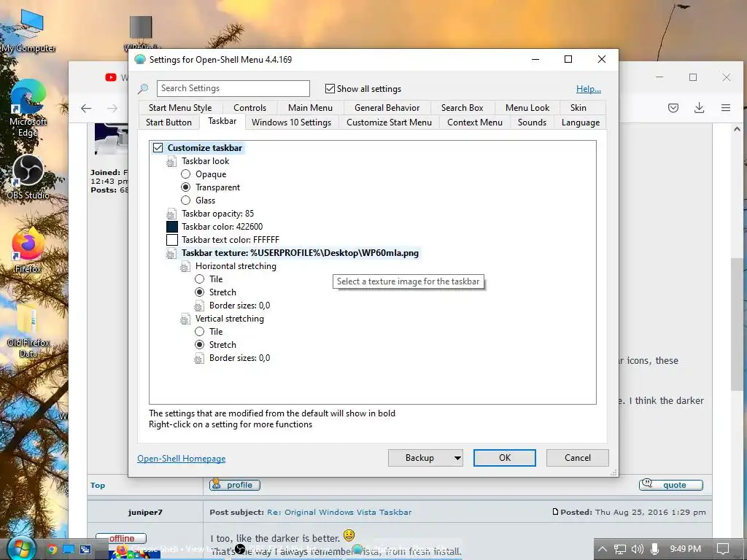The width and height of the screenshot is (747, 560).
Task: Go to the Skin tab
Action: click(578, 108)
